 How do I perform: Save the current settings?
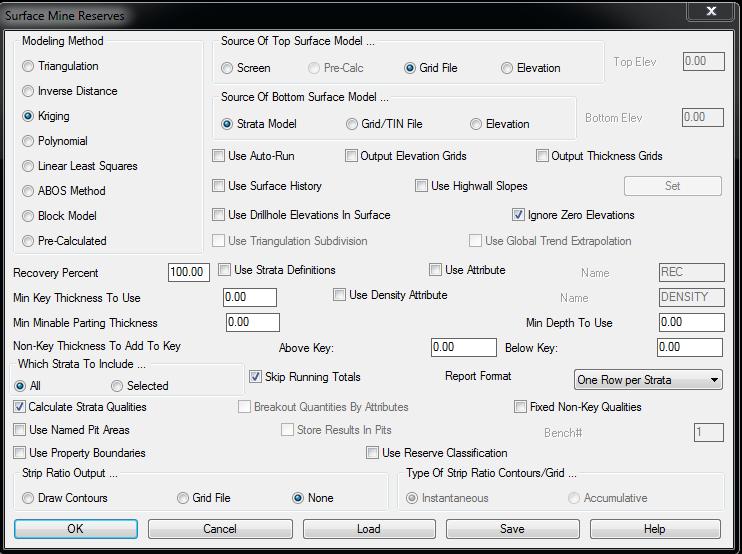click(x=512, y=529)
